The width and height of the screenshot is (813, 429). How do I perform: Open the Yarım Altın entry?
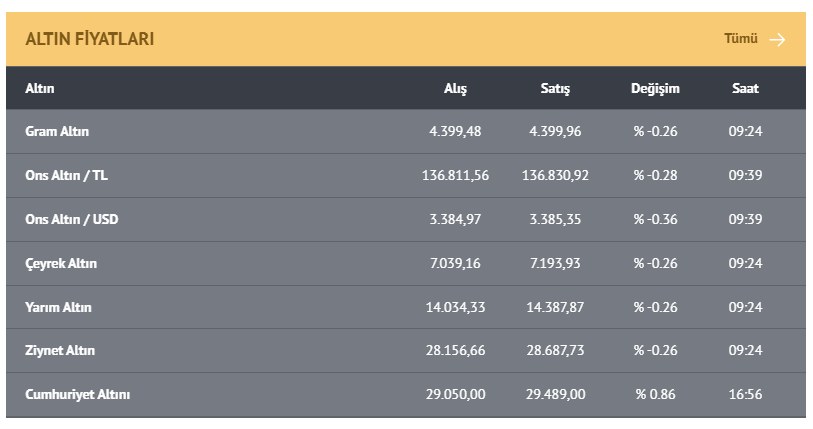click(x=58, y=307)
